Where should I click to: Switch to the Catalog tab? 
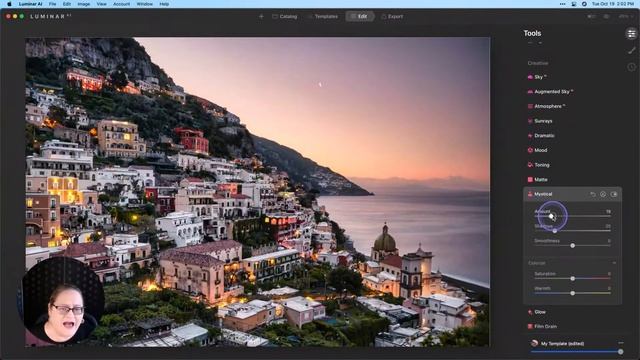pos(284,16)
